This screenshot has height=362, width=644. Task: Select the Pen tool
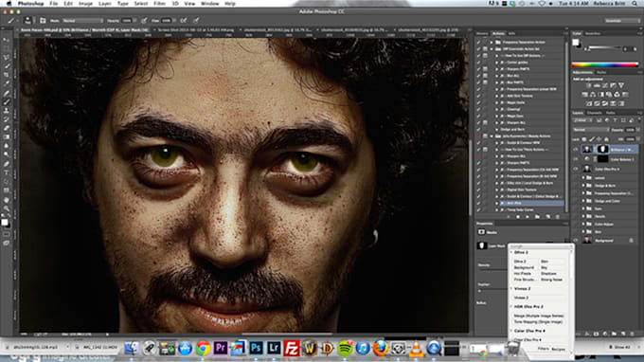[x=7, y=164]
